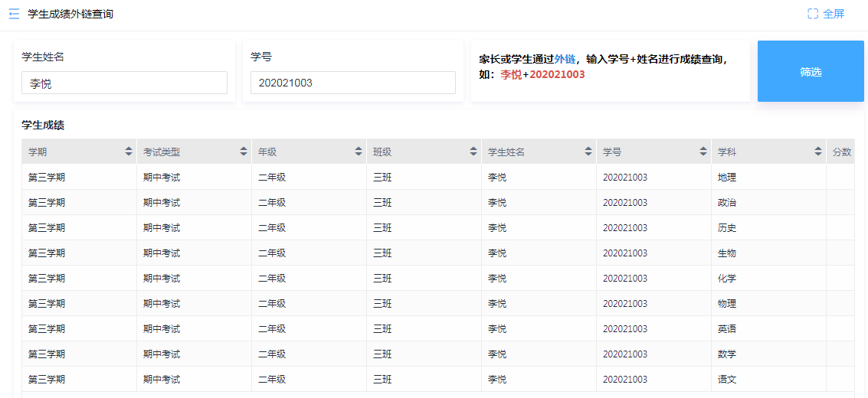Click the 分数 column header

point(841,152)
